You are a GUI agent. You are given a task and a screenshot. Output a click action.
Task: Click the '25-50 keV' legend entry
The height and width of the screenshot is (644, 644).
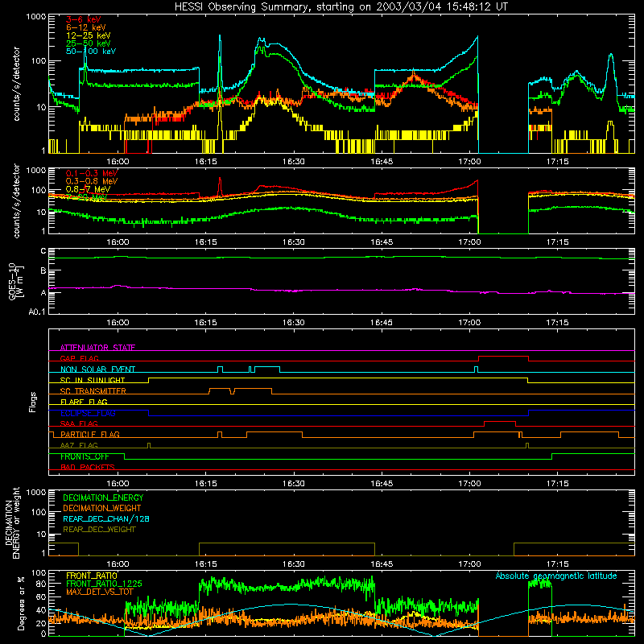pyautogui.click(x=88, y=43)
